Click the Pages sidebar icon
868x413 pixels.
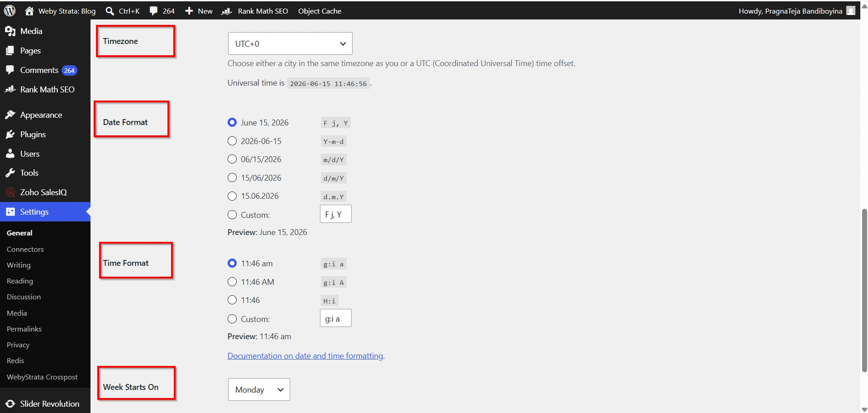10,51
